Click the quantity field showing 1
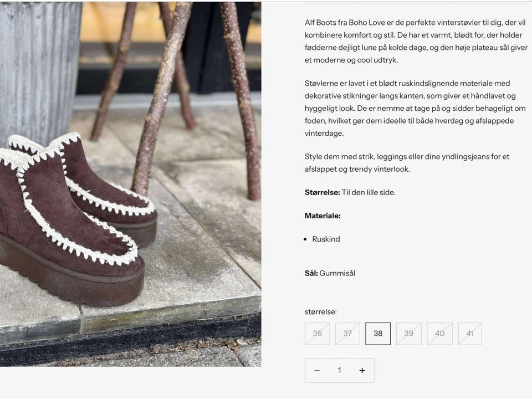The image size is (532, 399). (x=339, y=371)
